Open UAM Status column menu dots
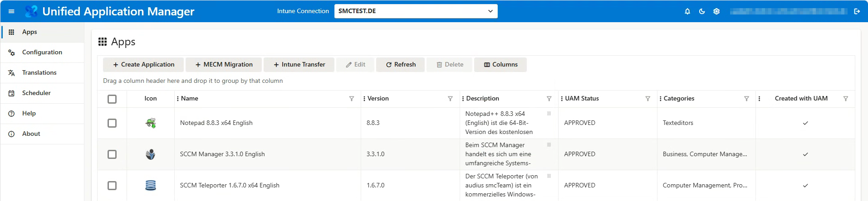 pos(562,99)
